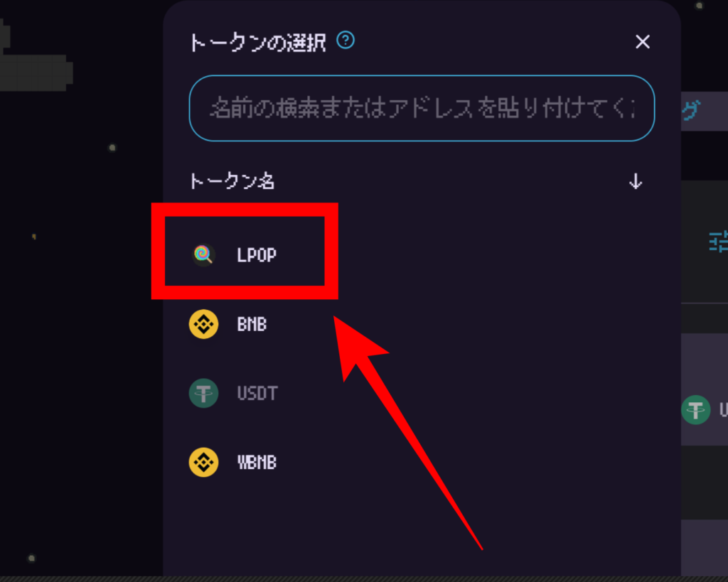Screen dimensions: 728x582
Task: Click the LPOP lollipop token icon
Action: [203, 254]
